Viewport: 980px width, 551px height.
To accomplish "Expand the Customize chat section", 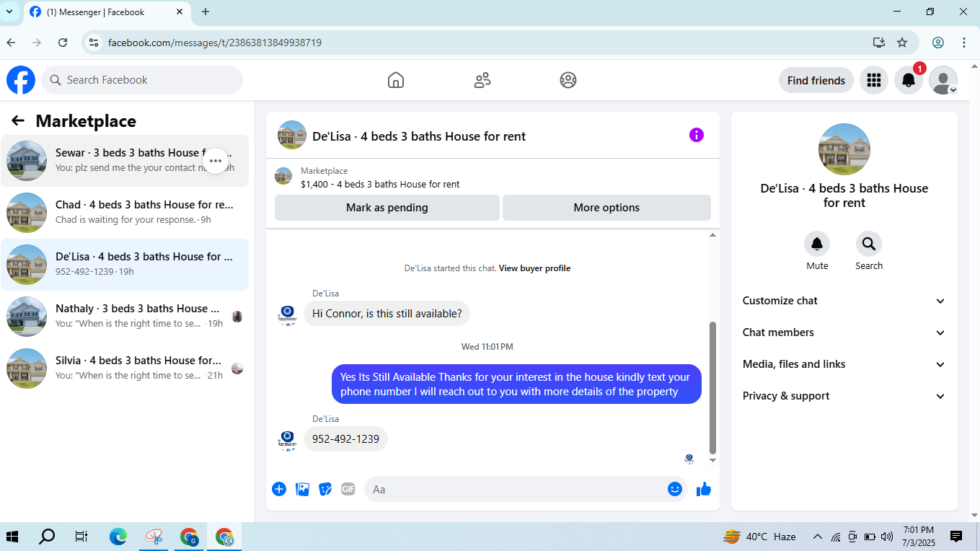I will click(x=844, y=301).
